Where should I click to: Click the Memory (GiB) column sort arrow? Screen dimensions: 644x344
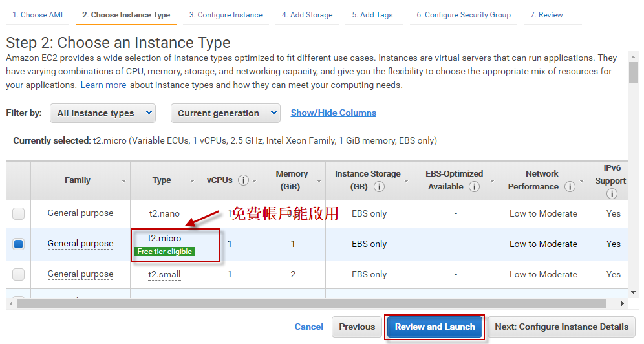pos(318,181)
